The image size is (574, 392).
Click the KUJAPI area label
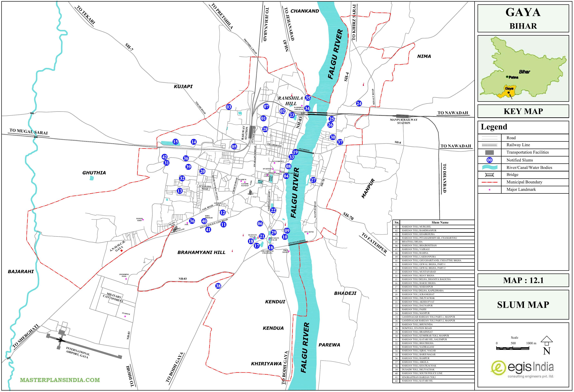tap(183, 87)
